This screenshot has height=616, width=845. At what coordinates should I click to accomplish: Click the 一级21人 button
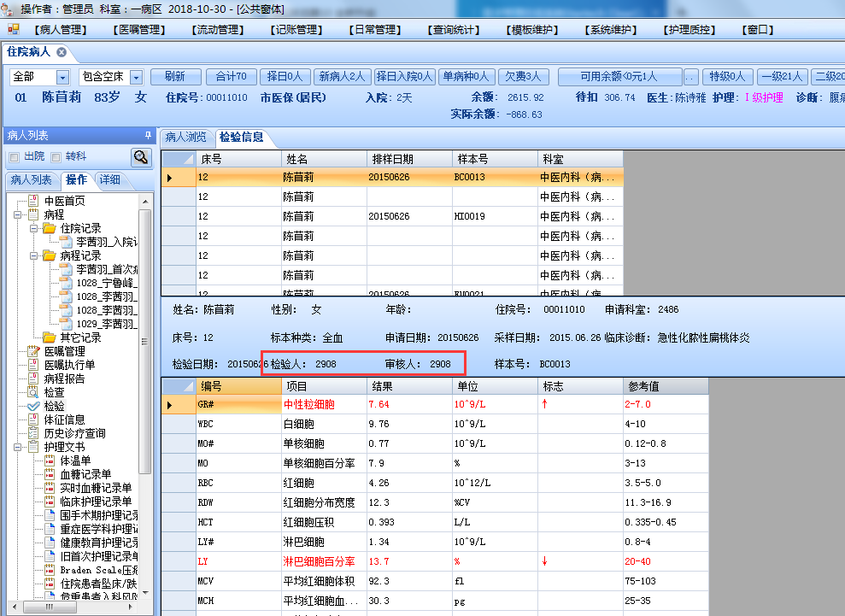click(782, 77)
